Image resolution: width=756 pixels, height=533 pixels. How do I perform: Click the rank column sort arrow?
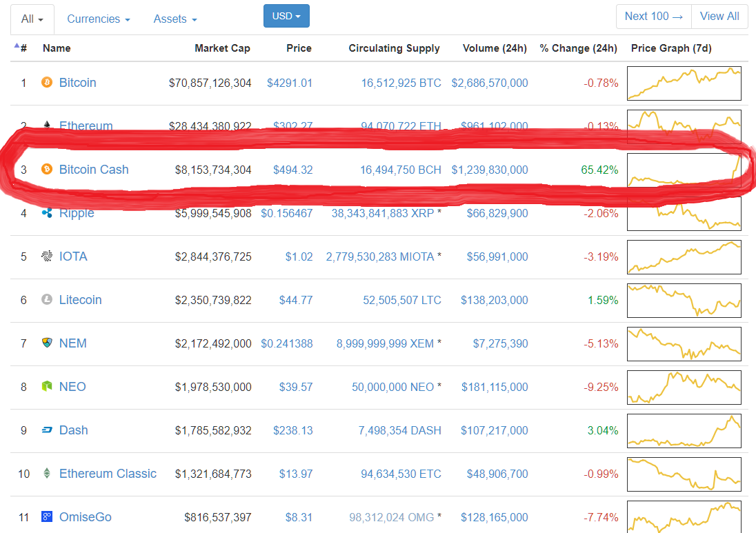tap(16, 44)
